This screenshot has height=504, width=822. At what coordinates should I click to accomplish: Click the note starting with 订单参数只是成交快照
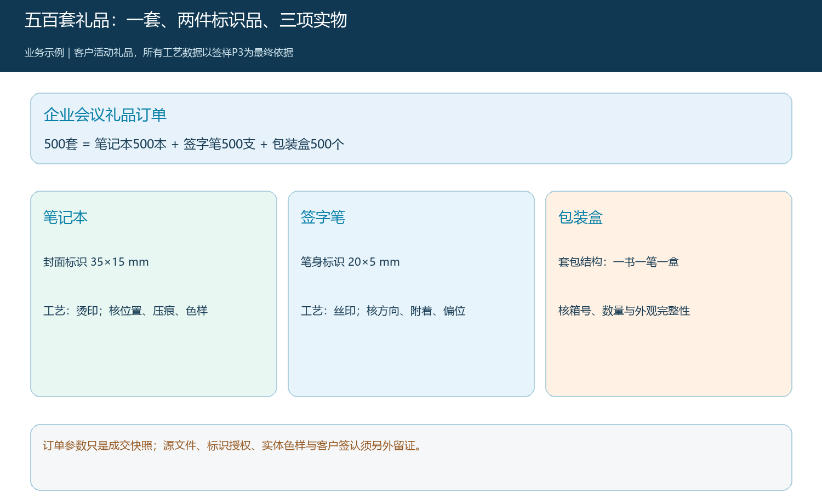(x=233, y=445)
